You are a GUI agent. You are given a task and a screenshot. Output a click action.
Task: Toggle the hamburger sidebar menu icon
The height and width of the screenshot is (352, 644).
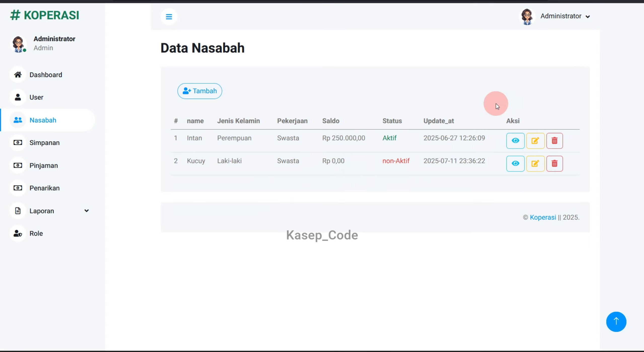click(169, 17)
